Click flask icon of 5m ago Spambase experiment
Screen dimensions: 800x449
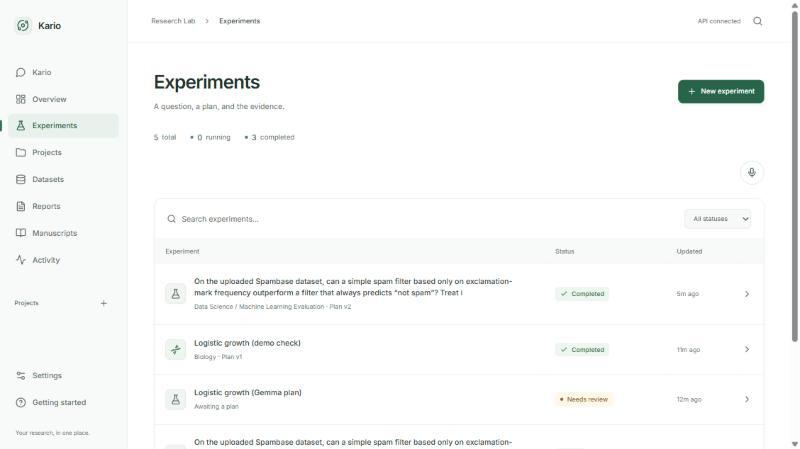click(x=176, y=294)
